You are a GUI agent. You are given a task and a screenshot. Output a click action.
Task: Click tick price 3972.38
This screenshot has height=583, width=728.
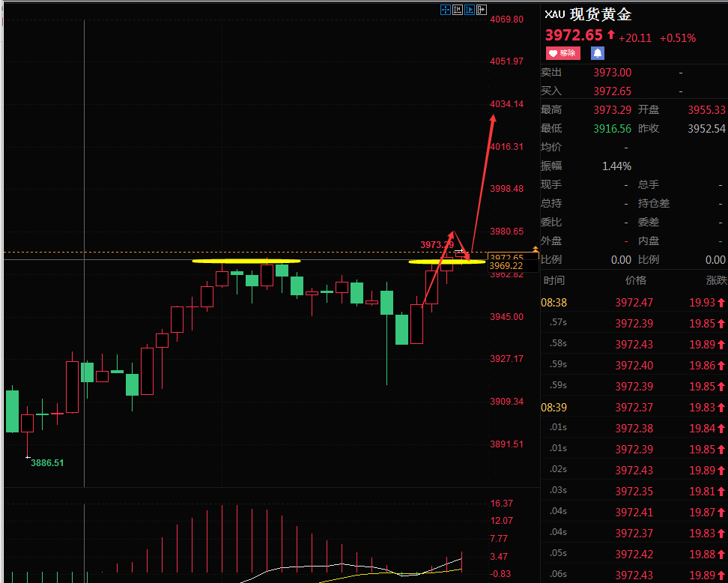634,429
